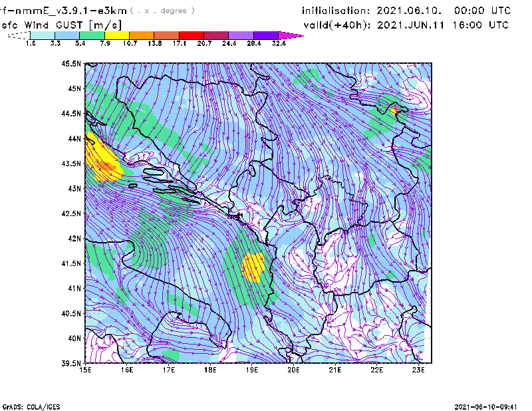Click the 45.5N latitude label
The width and height of the screenshot is (532, 411).
point(71,64)
